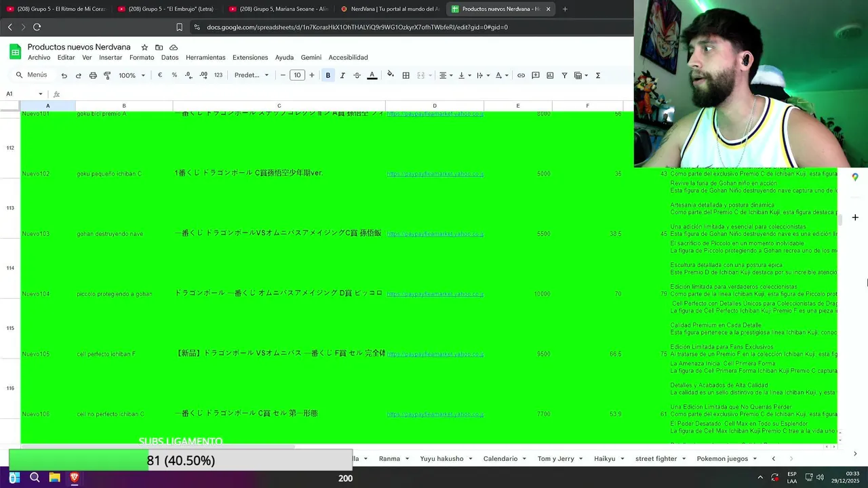Toggle strikethrough formatting
The height and width of the screenshot is (488, 868).
point(357,75)
